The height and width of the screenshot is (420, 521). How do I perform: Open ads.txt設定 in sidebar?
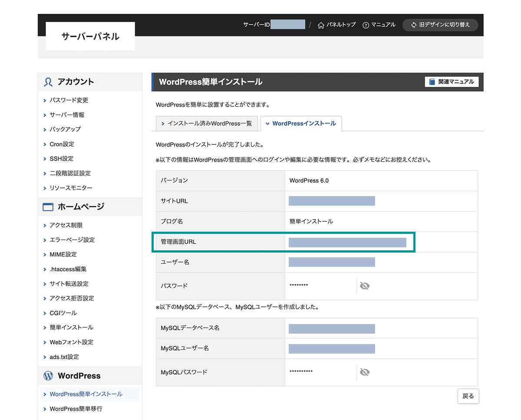point(64,357)
